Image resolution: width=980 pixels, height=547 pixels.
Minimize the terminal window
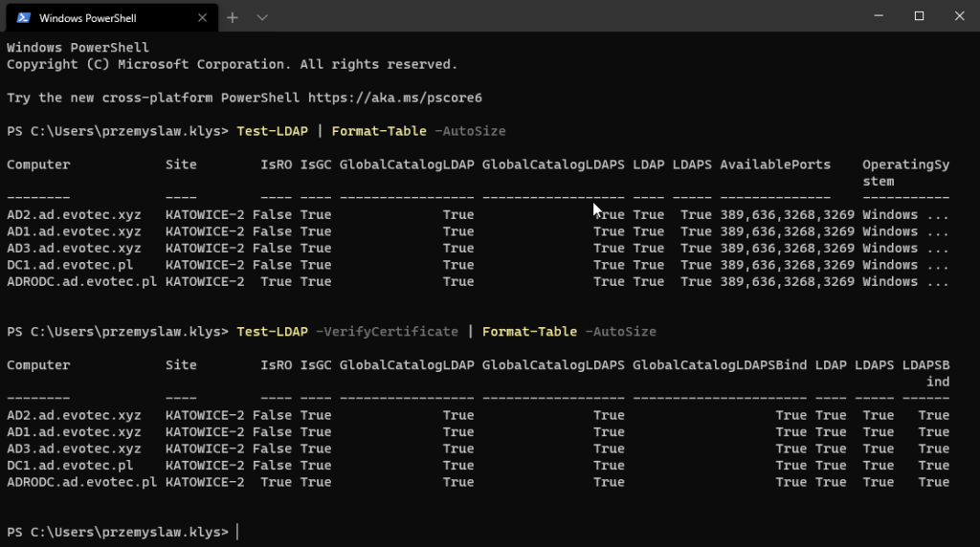[877, 15]
